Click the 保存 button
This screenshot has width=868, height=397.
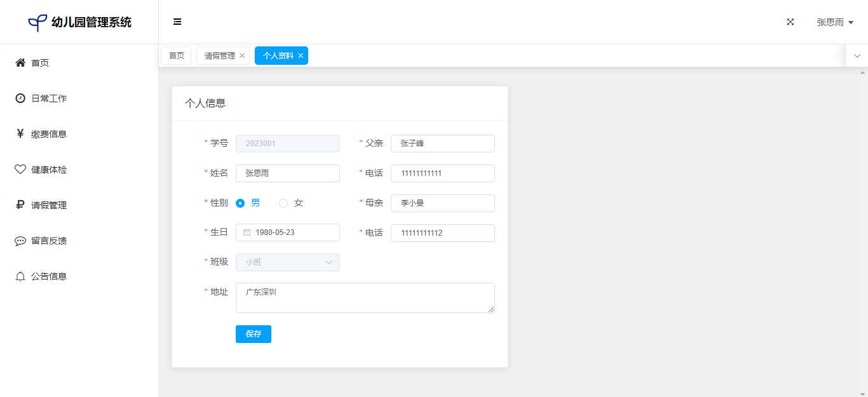253,334
